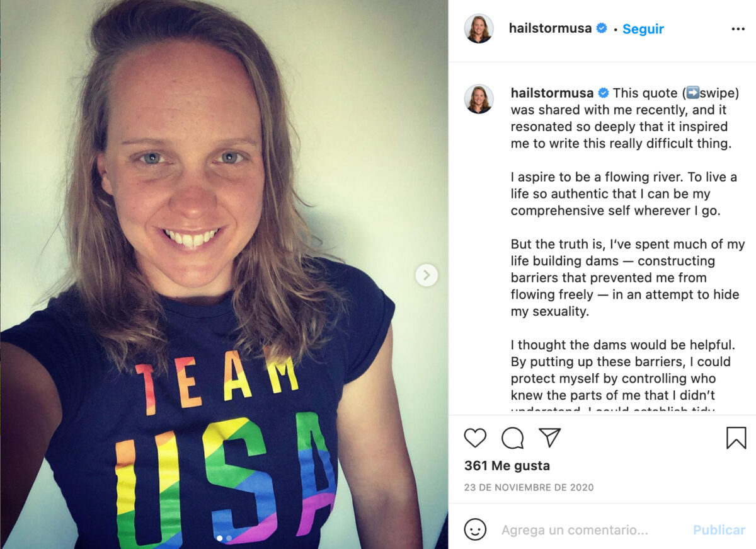View the 361 Me gusta likes list

(507, 466)
